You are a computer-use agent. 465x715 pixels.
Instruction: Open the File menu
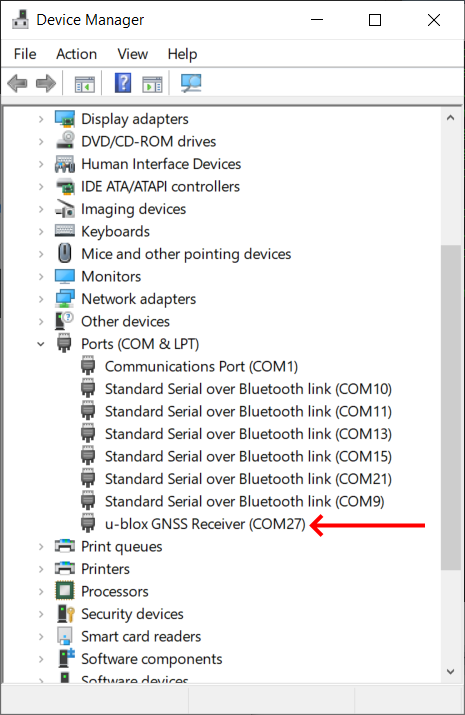click(25, 54)
